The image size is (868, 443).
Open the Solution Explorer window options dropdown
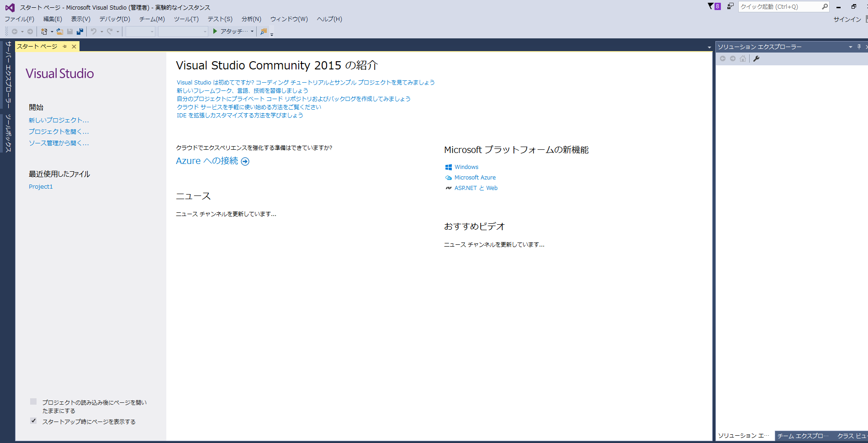pyautogui.click(x=849, y=47)
